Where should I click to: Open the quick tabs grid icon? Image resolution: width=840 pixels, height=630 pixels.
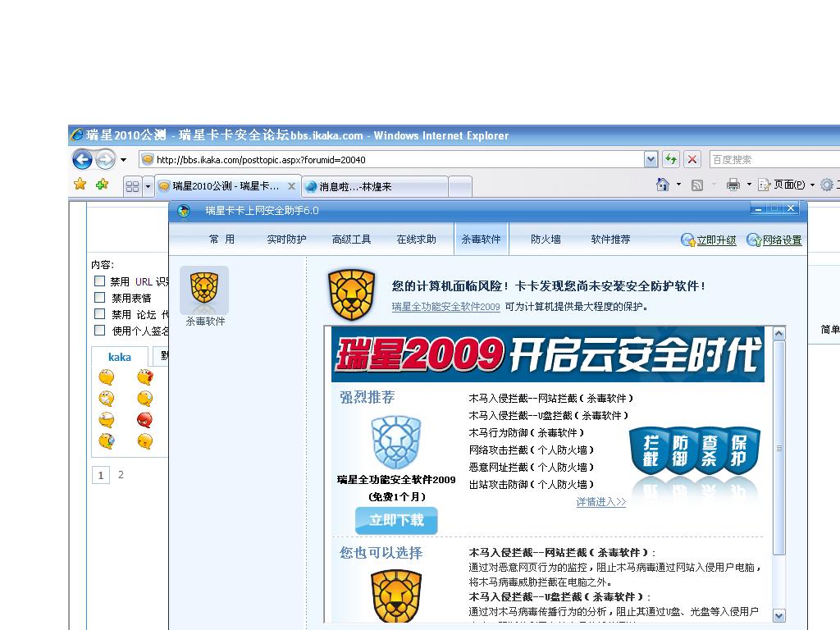point(132,186)
